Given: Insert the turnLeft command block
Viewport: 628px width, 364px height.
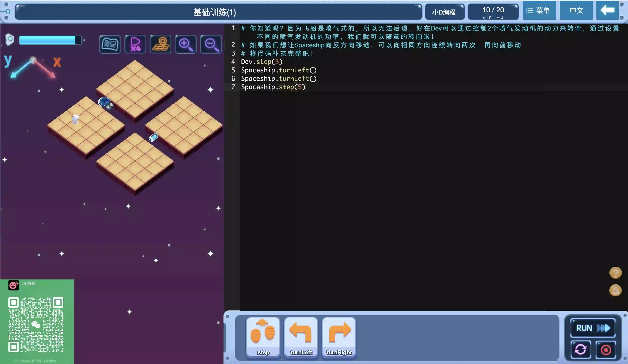Looking at the screenshot, I should (x=301, y=337).
